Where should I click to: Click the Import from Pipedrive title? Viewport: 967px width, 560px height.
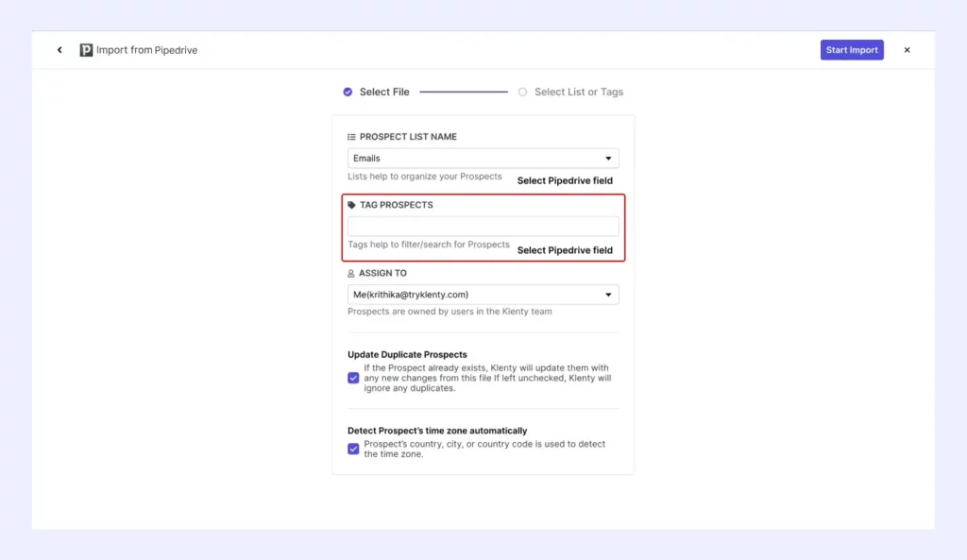[146, 50]
